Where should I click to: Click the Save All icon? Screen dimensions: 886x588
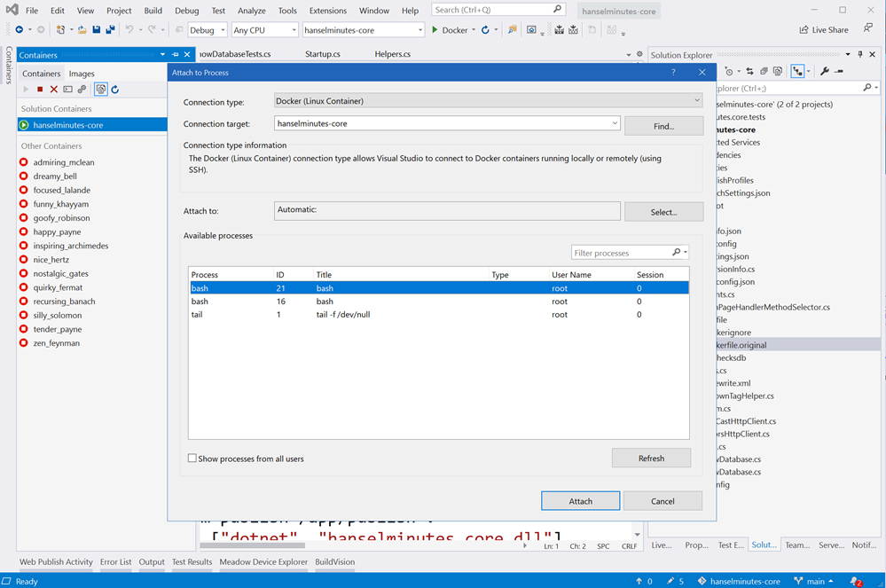tap(110, 30)
